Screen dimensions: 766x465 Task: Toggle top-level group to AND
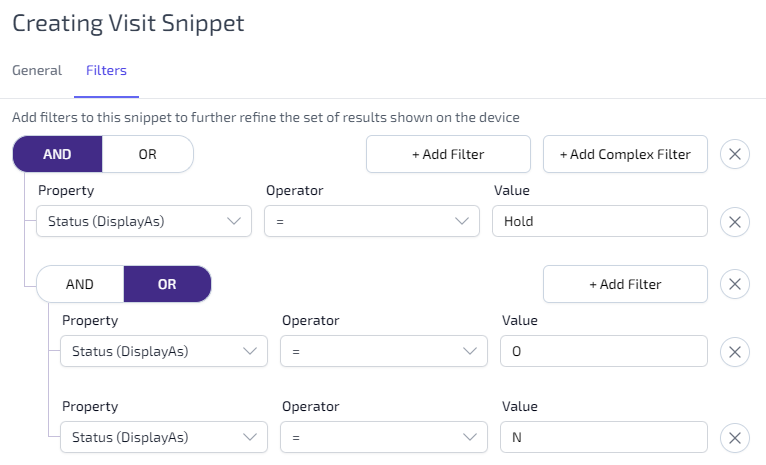click(x=57, y=154)
